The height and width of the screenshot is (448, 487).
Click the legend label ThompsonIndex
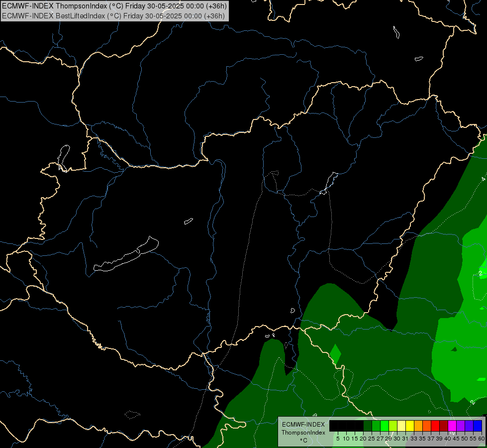303,433
